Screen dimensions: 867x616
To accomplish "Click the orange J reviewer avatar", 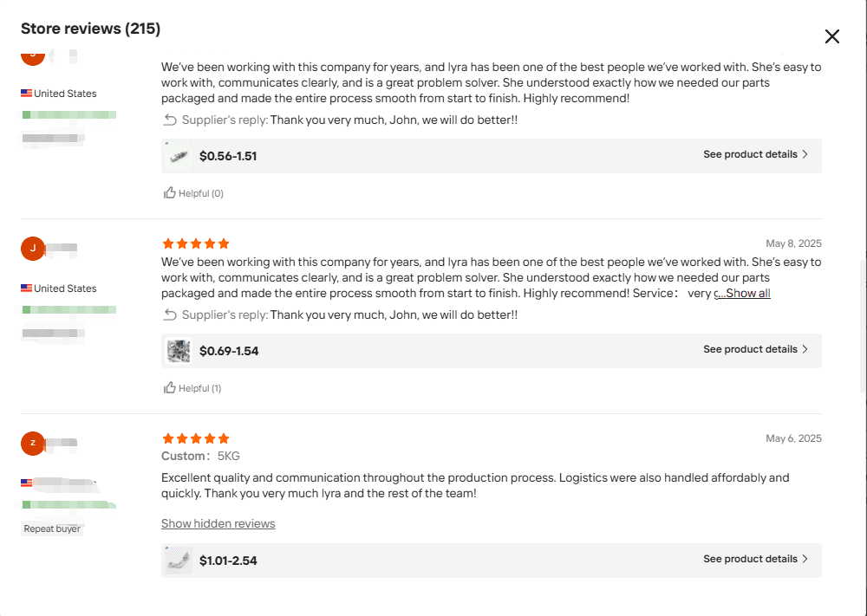I will tap(33, 248).
